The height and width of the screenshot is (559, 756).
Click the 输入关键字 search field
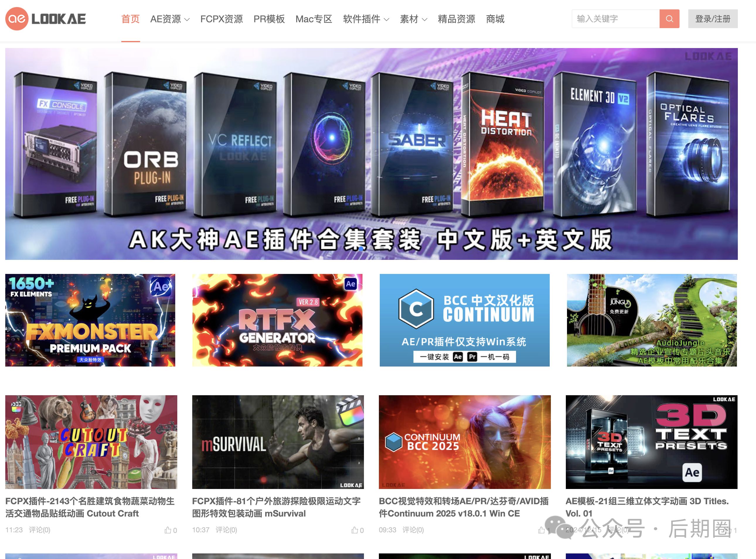point(615,19)
